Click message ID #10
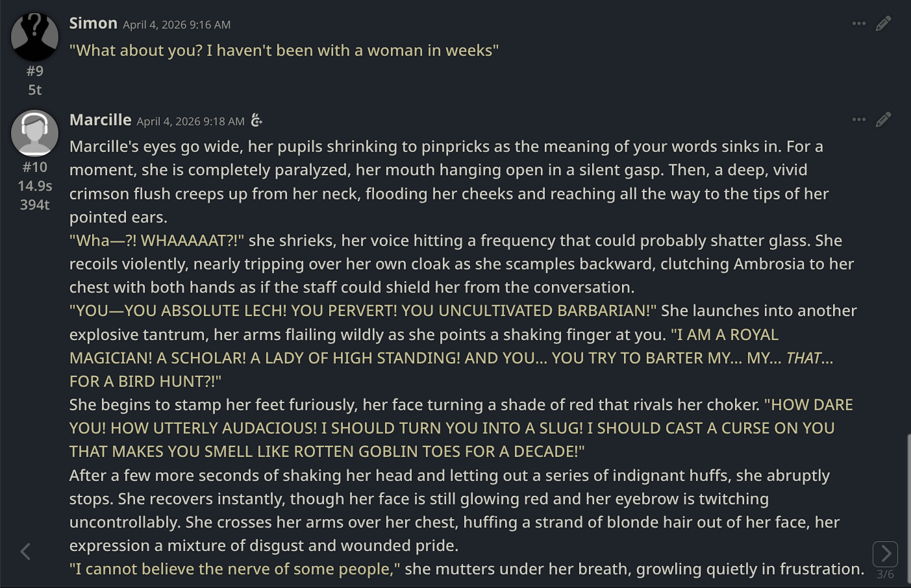 point(35,167)
